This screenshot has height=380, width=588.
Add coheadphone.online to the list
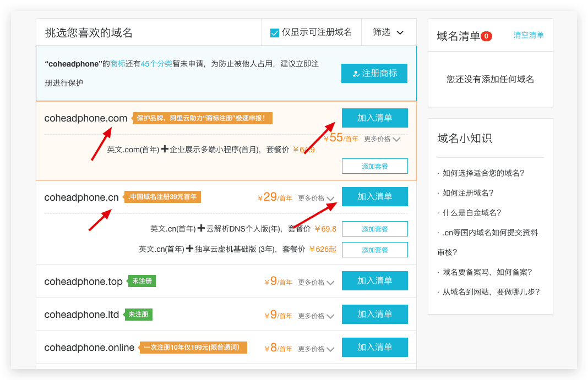(374, 347)
